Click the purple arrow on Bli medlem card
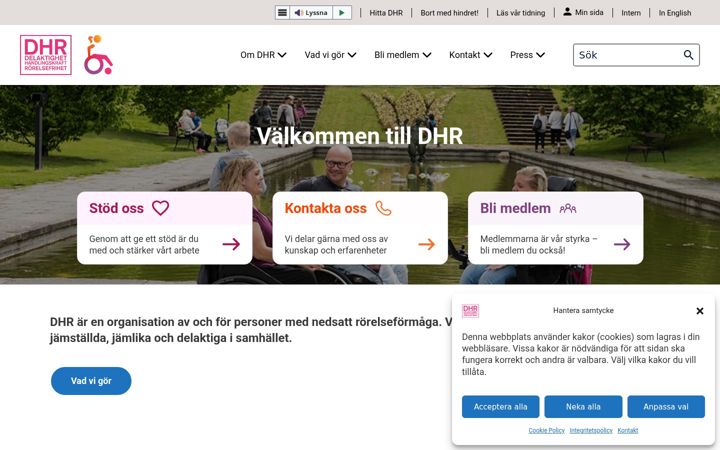This screenshot has height=450, width=720. [622, 244]
